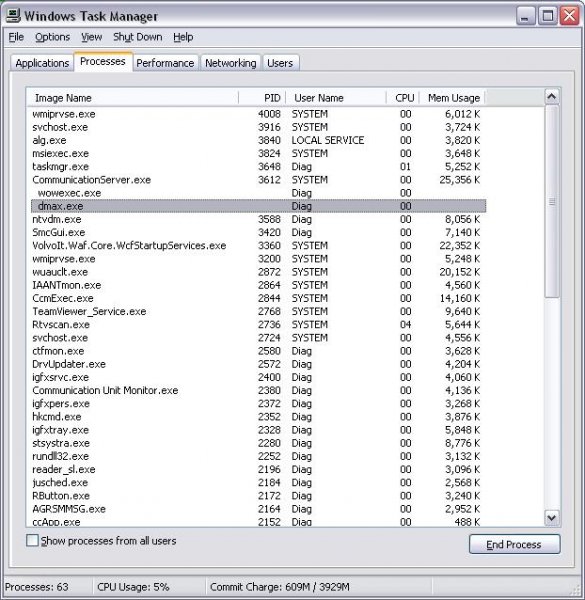
Task: Minimize the Task Manager window
Action: pos(525,16)
